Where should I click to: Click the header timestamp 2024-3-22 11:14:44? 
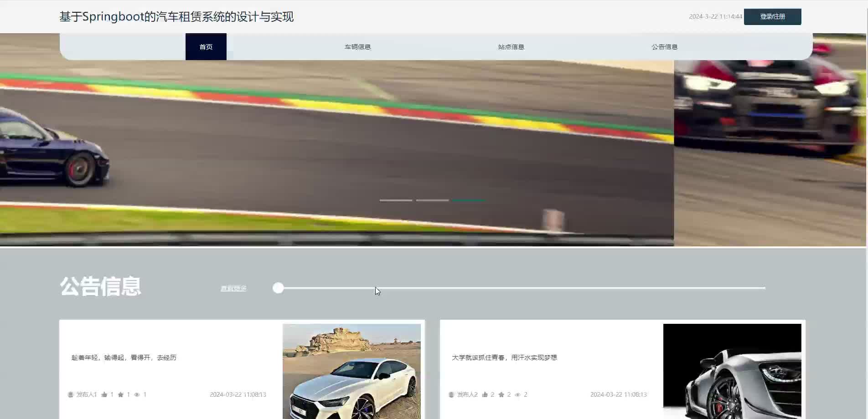pyautogui.click(x=715, y=16)
